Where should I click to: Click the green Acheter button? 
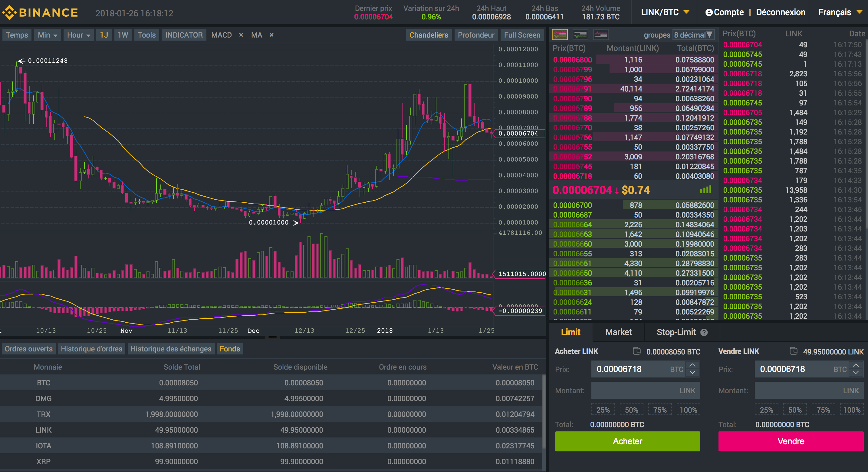[x=627, y=441]
